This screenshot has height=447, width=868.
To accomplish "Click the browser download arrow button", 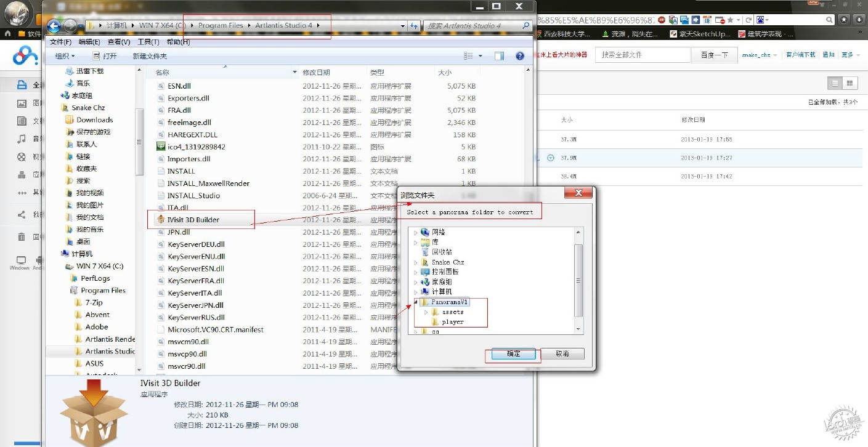I will click(860, 20).
